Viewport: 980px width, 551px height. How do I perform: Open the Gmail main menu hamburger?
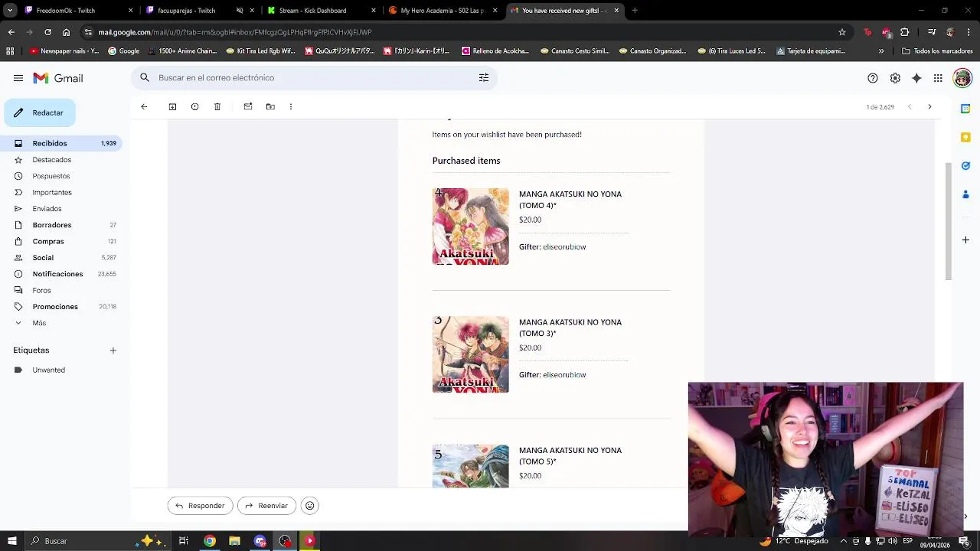(x=18, y=78)
